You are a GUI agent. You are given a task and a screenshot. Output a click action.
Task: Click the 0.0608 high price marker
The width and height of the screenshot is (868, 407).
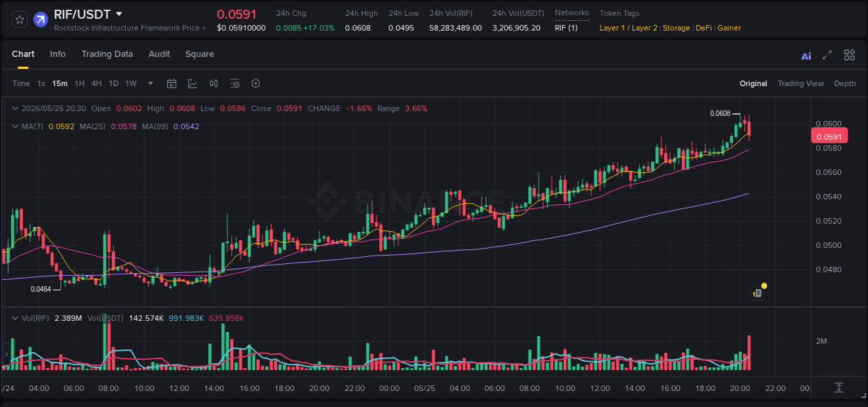[720, 113]
